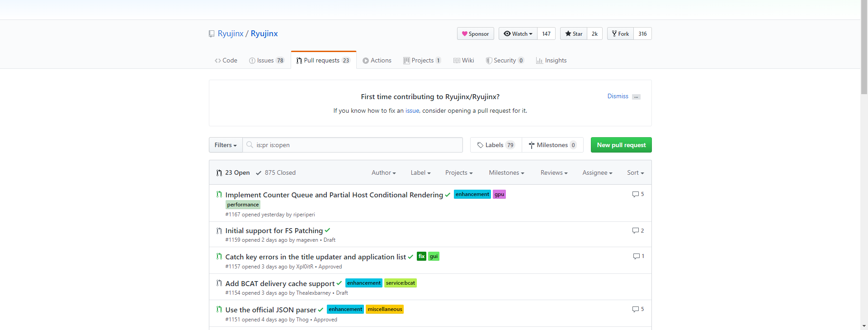Screen dimensions: 868x330
Task: Select the Pull requests tab
Action: pos(324,60)
